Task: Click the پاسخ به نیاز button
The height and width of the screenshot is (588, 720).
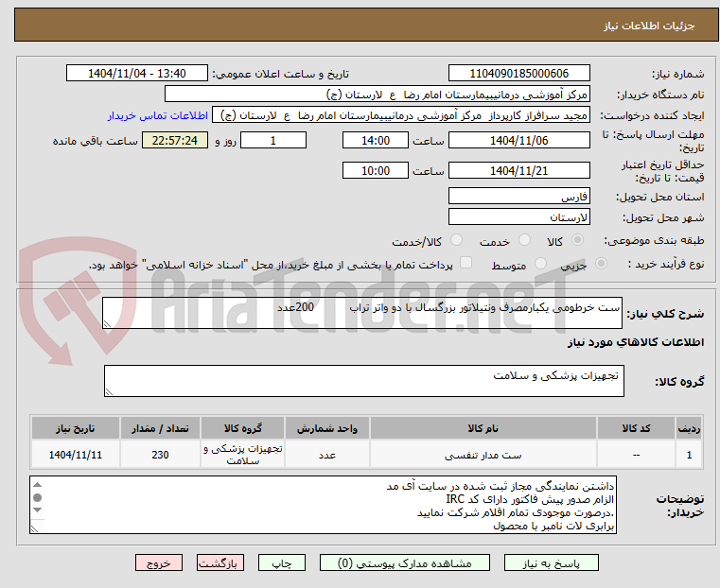Action: pyautogui.click(x=551, y=562)
